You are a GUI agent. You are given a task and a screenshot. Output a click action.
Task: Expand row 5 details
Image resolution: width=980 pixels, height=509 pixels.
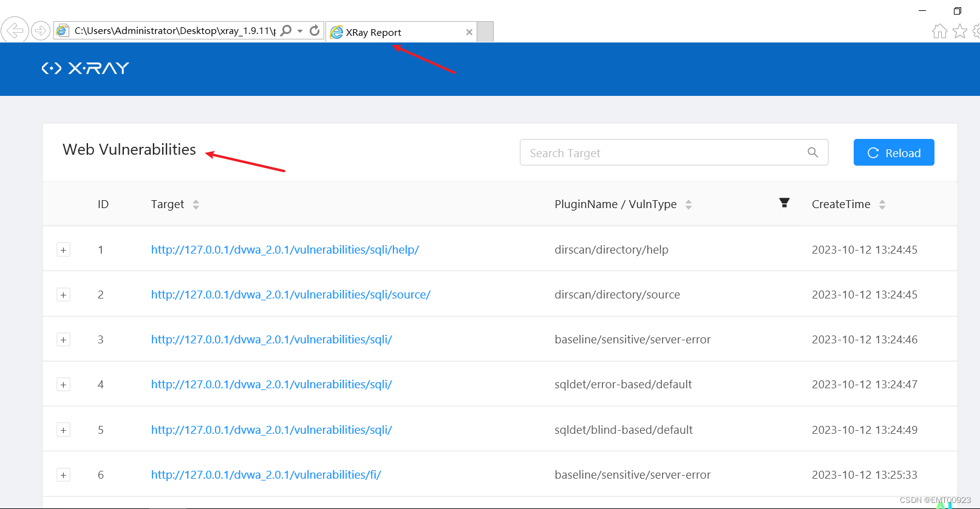pos(63,430)
